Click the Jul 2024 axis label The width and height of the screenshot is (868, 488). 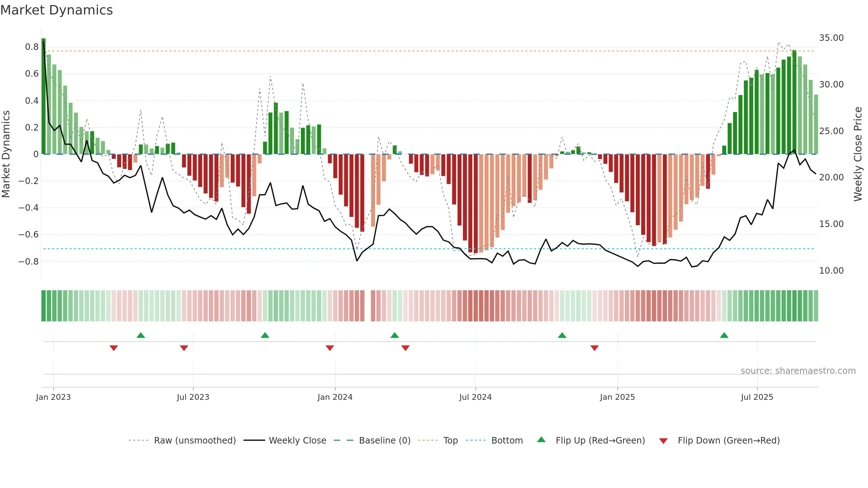coord(476,397)
